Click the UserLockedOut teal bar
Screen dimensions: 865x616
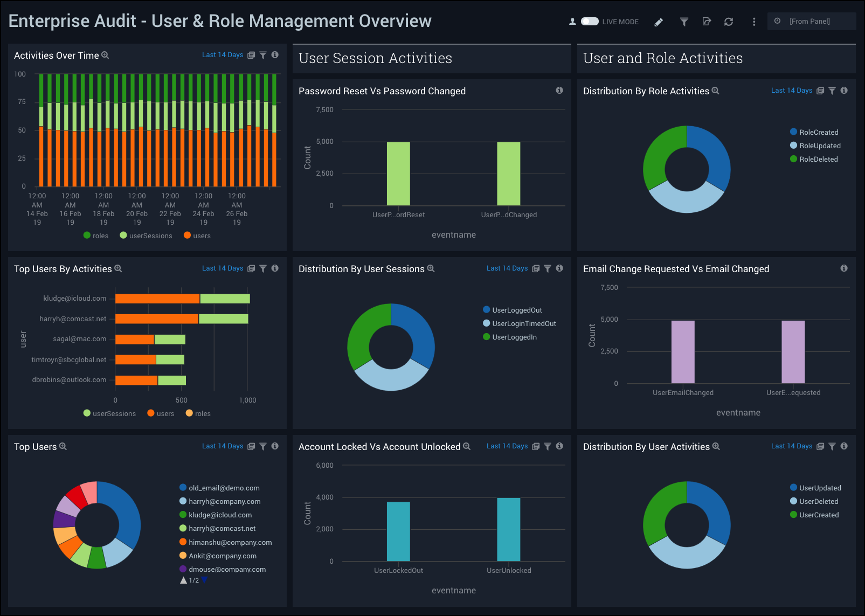pyautogui.click(x=398, y=531)
